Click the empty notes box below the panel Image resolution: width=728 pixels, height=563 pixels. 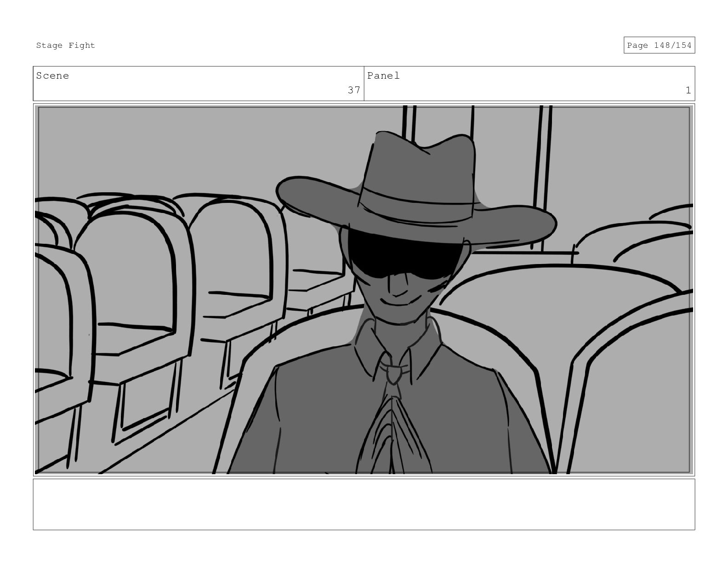[x=364, y=504]
